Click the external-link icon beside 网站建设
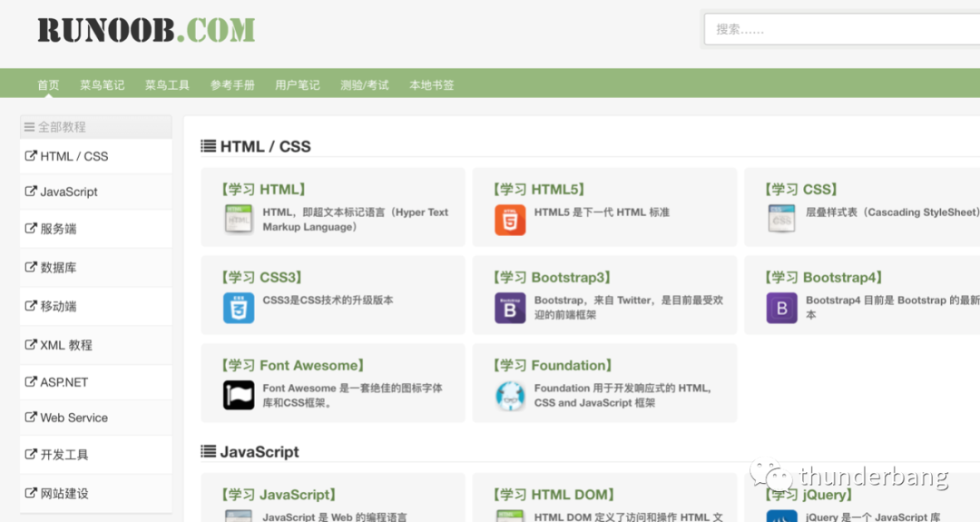 (31, 493)
